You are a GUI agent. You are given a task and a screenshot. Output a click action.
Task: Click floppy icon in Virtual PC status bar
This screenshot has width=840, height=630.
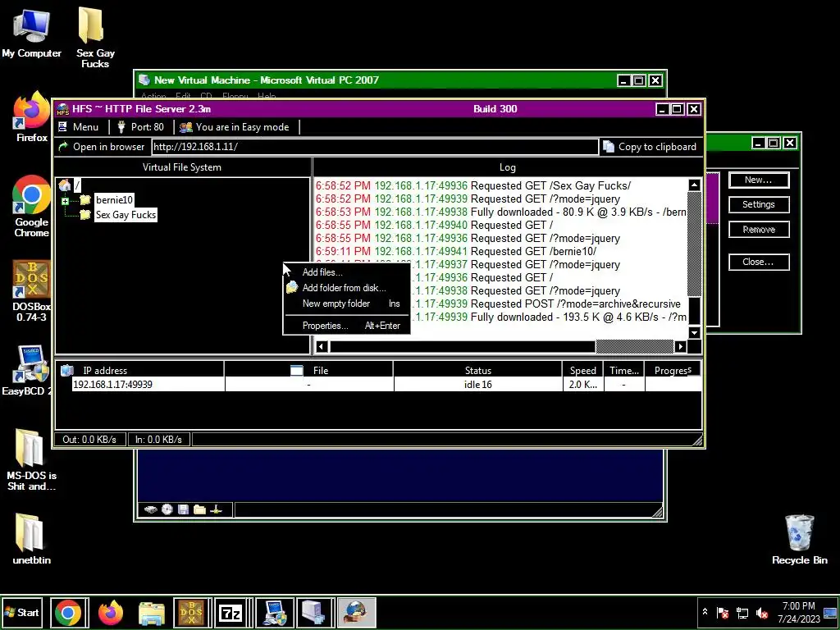[183, 509]
